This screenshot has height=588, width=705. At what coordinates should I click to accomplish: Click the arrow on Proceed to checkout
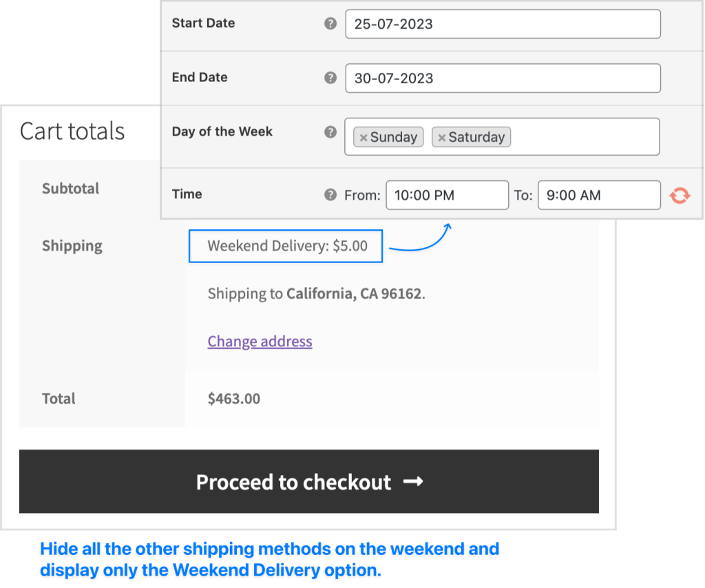pyautogui.click(x=413, y=481)
